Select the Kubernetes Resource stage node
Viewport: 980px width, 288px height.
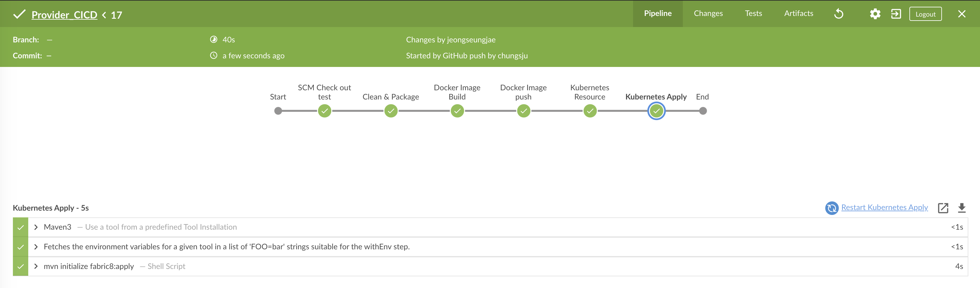tap(590, 111)
